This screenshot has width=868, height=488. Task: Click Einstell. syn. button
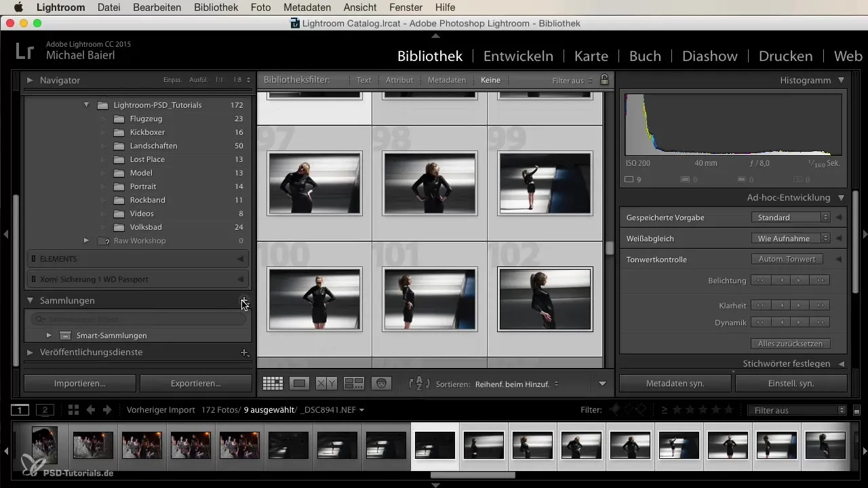pos(791,383)
